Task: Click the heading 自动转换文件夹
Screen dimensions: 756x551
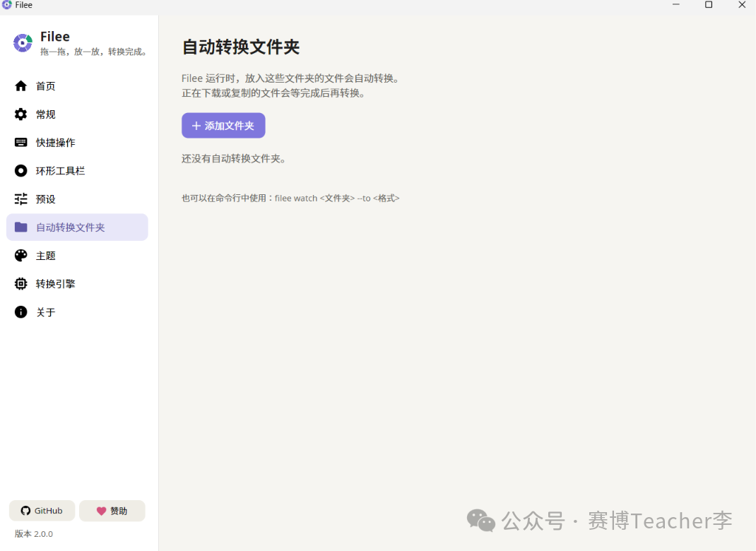Action: click(241, 47)
